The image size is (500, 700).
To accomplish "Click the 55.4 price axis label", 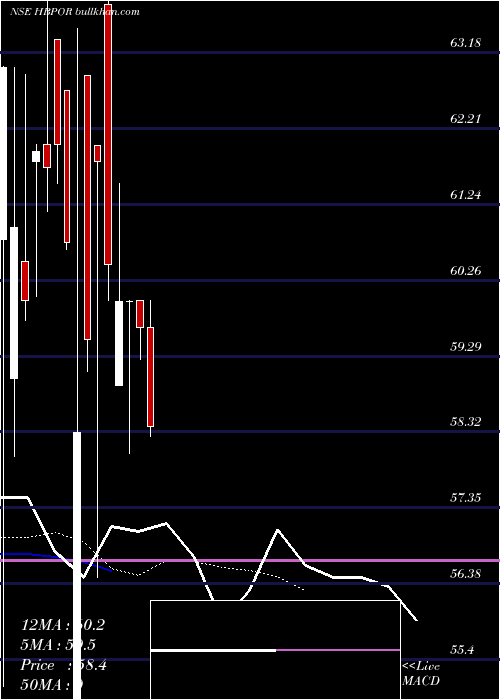I will 462,650.
